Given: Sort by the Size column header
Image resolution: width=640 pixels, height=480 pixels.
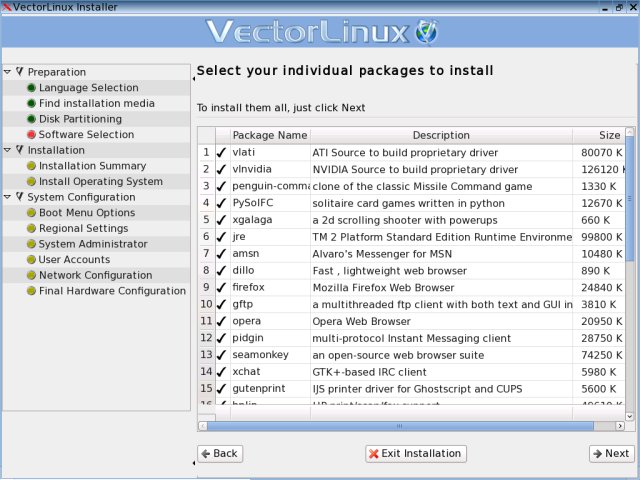Looking at the screenshot, I should (x=599, y=135).
